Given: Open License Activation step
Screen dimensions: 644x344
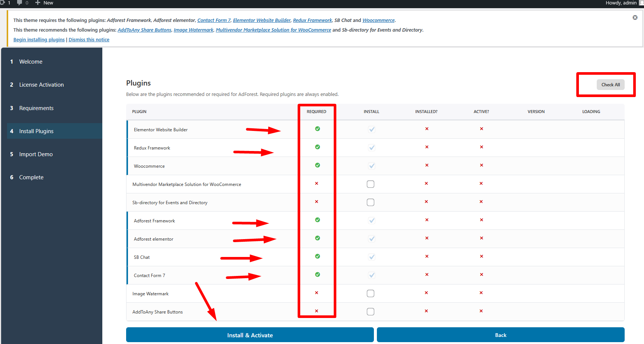Looking at the screenshot, I should click(x=55, y=85).
